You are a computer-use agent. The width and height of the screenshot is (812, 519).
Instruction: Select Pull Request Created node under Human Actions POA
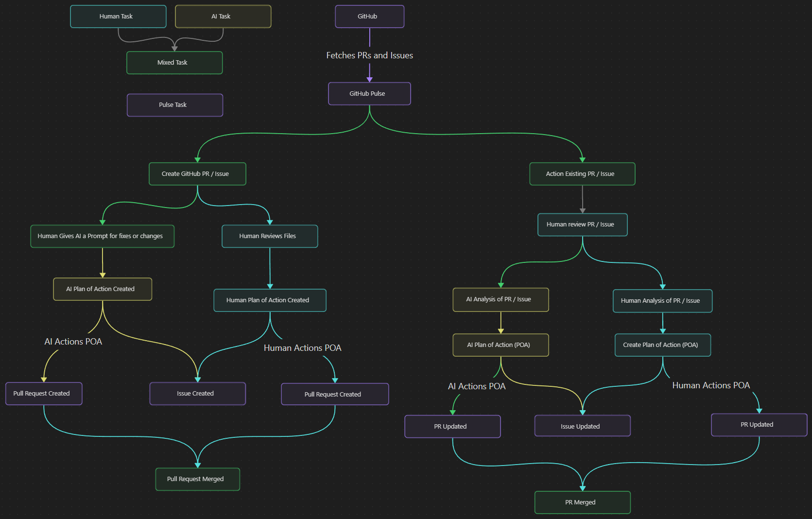pyautogui.click(x=335, y=394)
